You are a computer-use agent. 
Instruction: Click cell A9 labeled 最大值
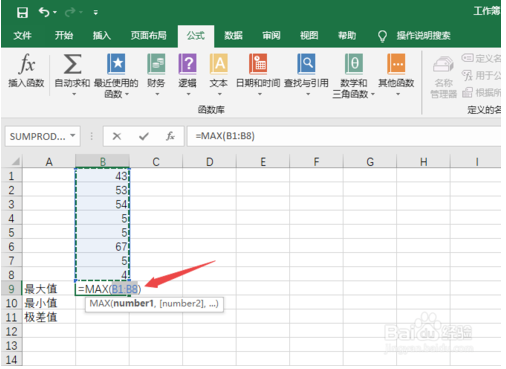tap(49, 289)
